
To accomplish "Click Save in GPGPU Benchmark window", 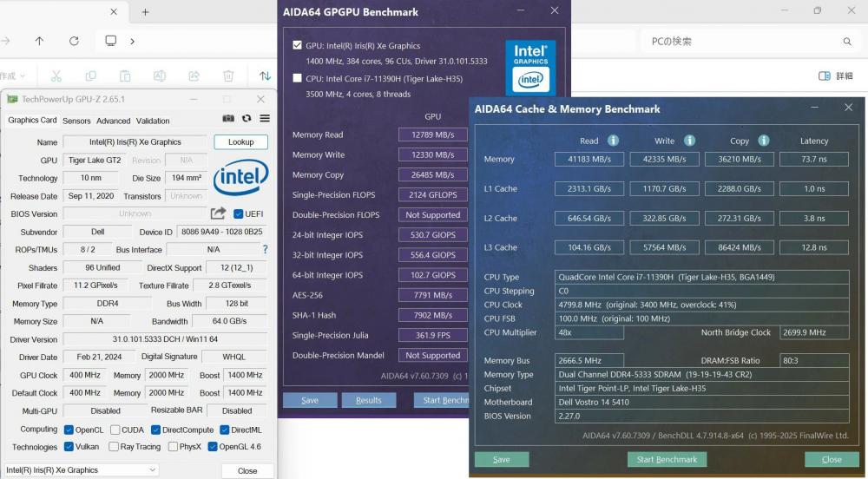I will click(310, 400).
